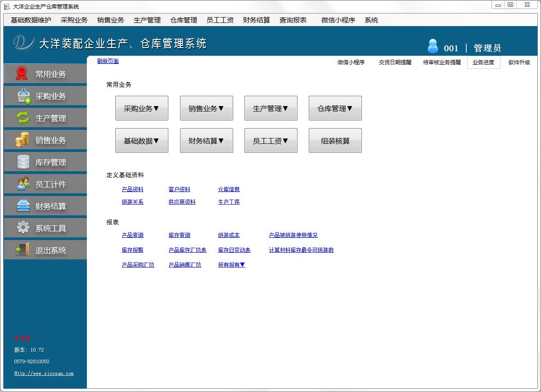Switch to the 软件升级 tab

(519, 62)
